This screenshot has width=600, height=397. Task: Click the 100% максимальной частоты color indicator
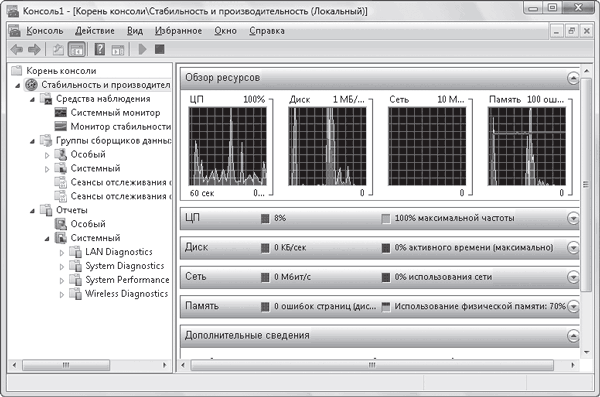386,218
